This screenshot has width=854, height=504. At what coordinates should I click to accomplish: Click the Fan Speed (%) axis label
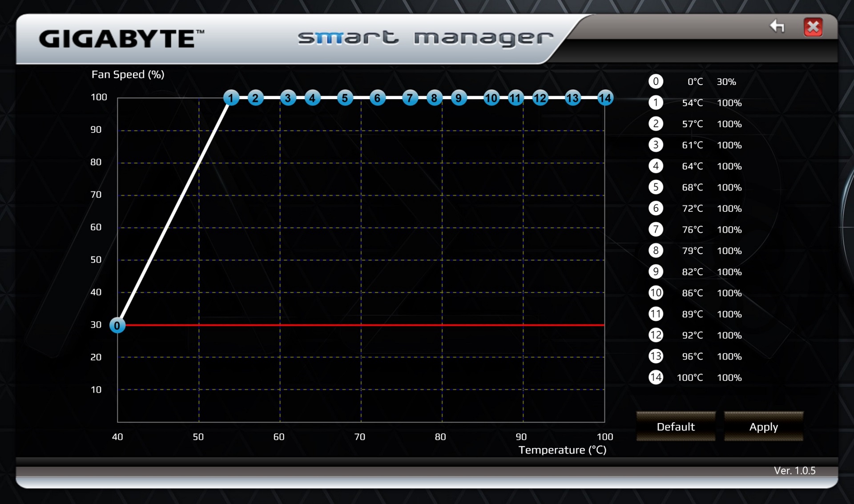(x=128, y=74)
